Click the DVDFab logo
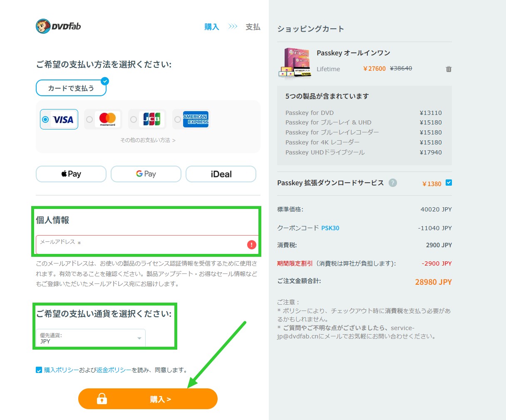The height and width of the screenshot is (420, 506). (x=58, y=26)
